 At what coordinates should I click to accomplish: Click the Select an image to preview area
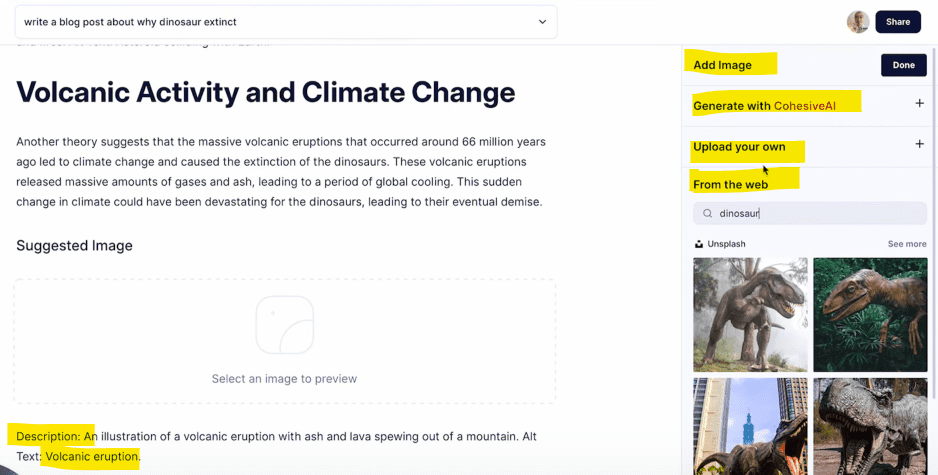point(285,341)
